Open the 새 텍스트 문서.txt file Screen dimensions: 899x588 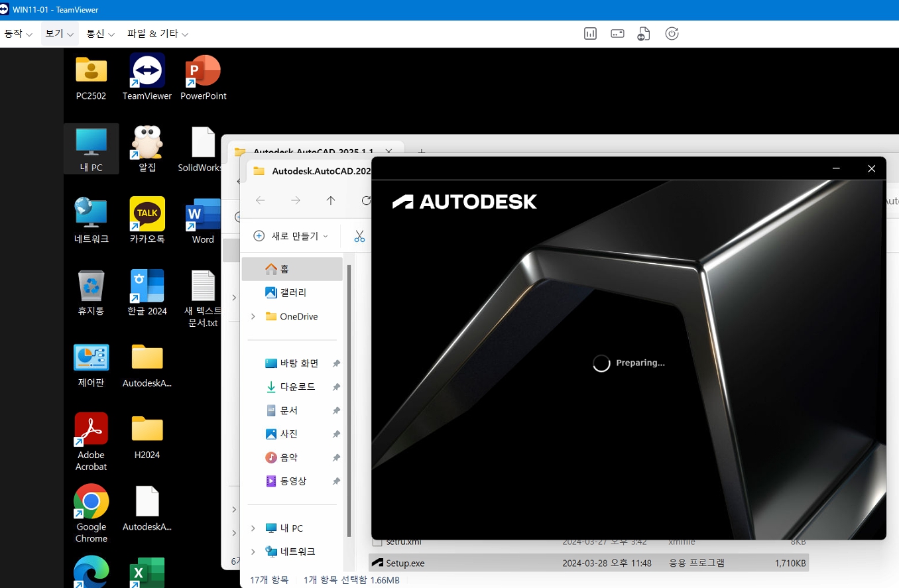click(203, 298)
